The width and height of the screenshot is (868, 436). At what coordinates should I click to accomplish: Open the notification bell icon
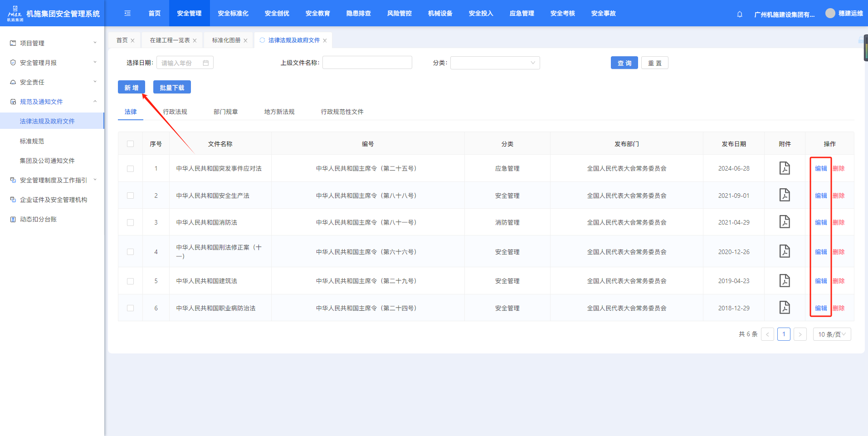[740, 14]
